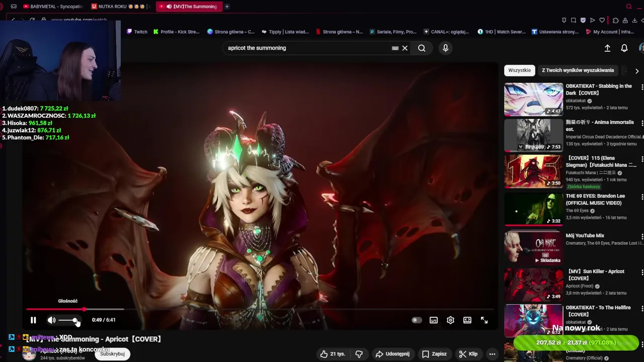The height and width of the screenshot is (362, 644).
Task: Open the My Account Infra... bookmark
Action: click(609, 32)
